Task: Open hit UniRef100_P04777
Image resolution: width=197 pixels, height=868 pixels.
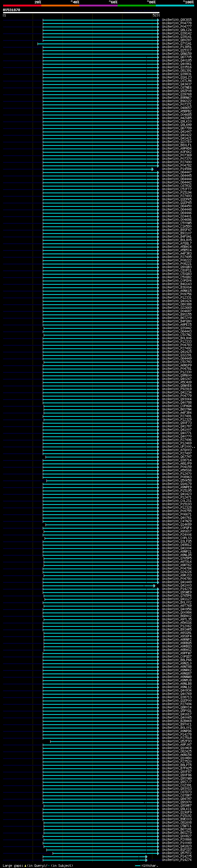Action: tap(176, 26)
